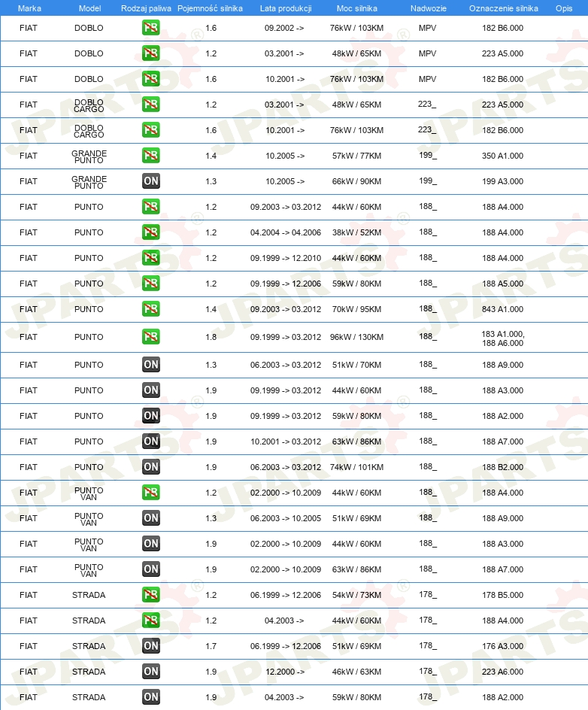
Task: Click the Oznaczenie silnika column header
Action: pyautogui.click(x=503, y=8)
